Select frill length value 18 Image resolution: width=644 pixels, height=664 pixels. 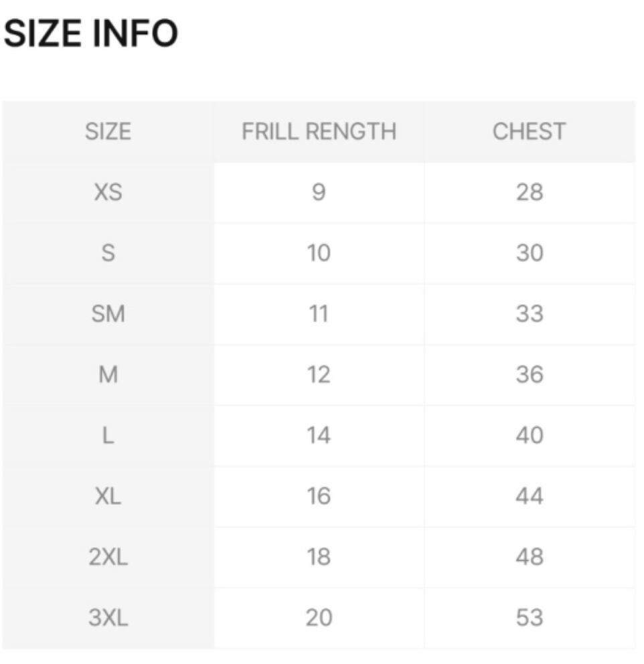pos(319,557)
